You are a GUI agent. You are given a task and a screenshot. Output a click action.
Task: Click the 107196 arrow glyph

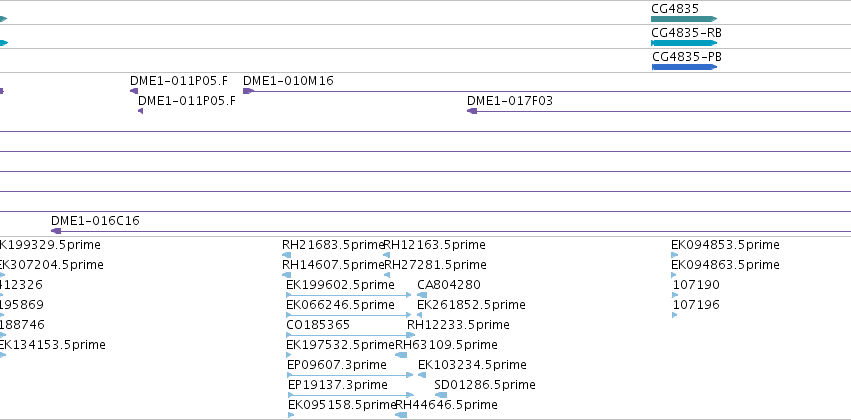[675, 315]
